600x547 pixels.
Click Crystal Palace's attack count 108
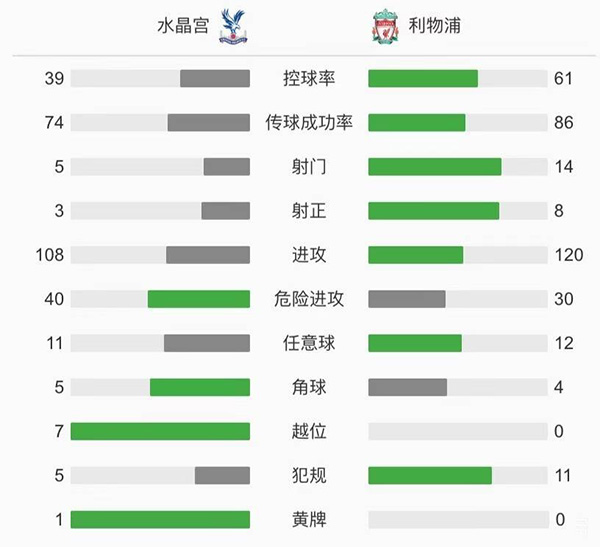coord(49,255)
